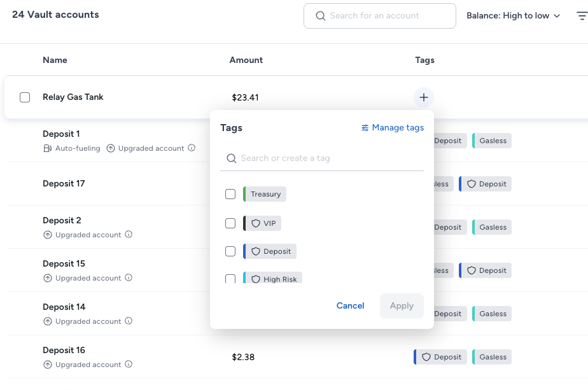Click the Name column header
588x390 pixels.
pyautogui.click(x=55, y=60)
